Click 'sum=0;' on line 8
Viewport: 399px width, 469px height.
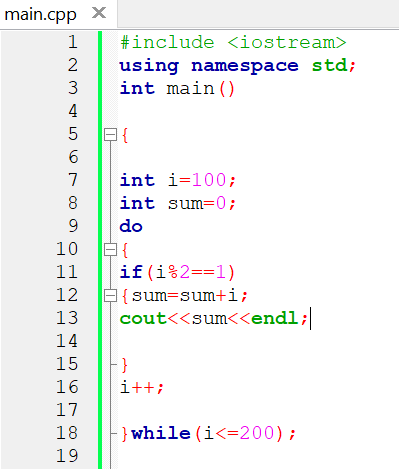click(202, 203)
